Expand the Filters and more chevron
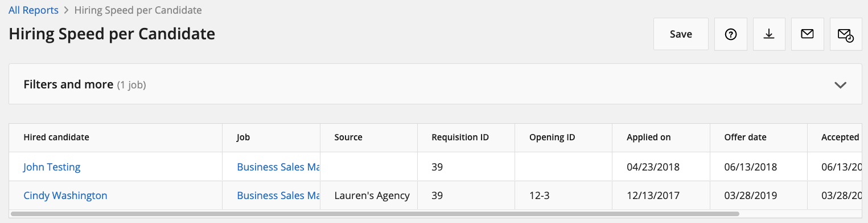This screenshot has height=223, width=868. 840,85
